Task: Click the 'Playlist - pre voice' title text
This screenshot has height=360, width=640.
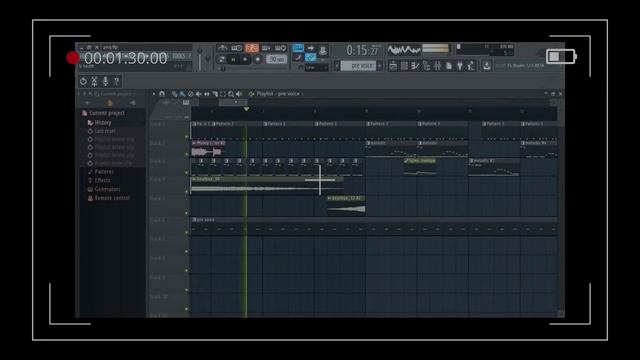Action: (278, 94)
